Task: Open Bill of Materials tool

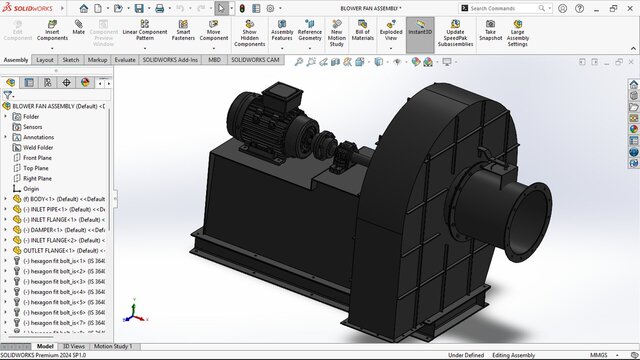Action: click(362, 30)
